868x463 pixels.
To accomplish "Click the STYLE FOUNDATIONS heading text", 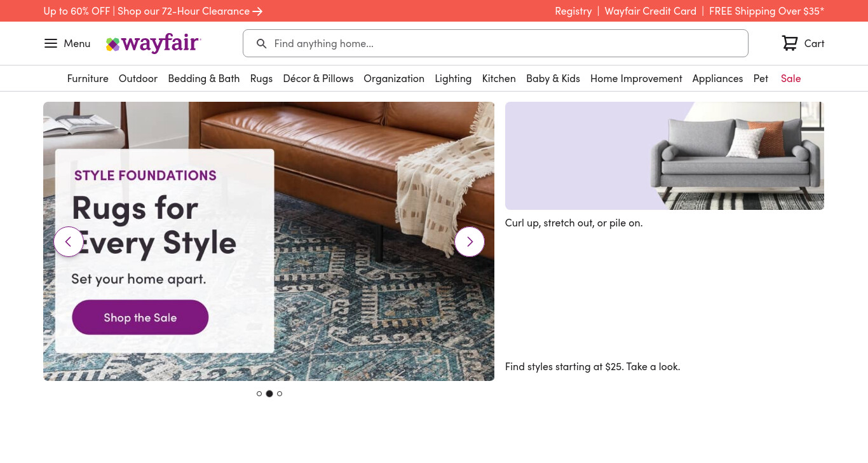I will (x=146, y=175).
